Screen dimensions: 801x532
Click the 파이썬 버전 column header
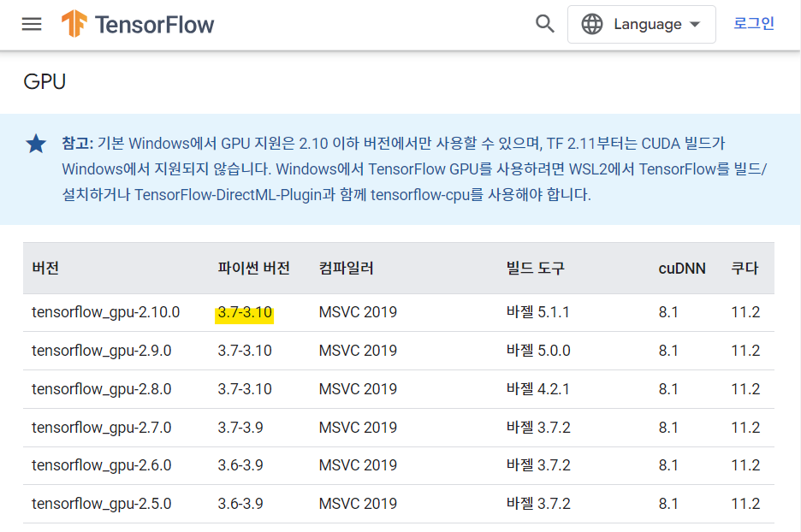tap(254, 268)
